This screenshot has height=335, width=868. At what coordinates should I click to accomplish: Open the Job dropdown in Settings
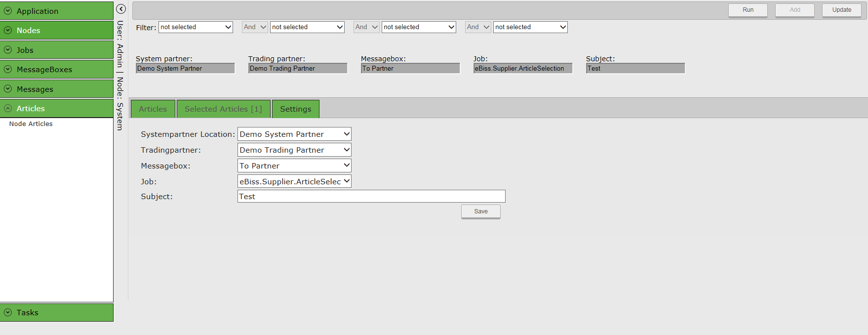294,181
